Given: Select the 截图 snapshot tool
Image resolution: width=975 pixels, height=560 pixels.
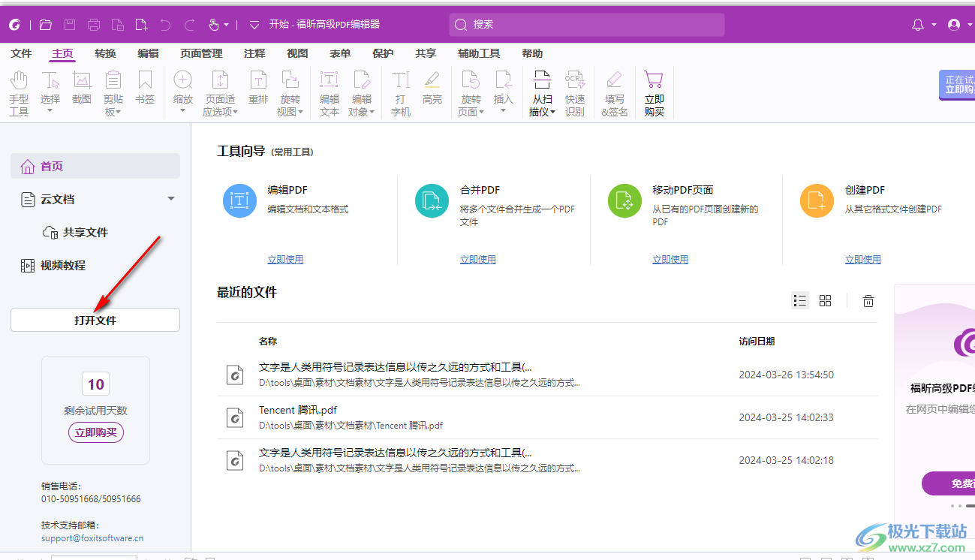Looking at the screenshot, I should pyautogui.click(x=82, y=89).
